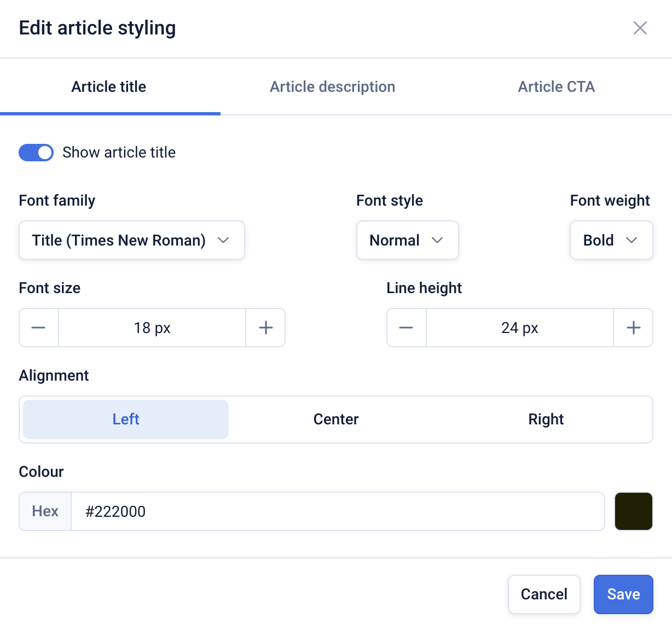The width and height of the screenshot is (672, 630).
Task: Open the Font weight Bold dropdown
Action: (x=611, y=240)
